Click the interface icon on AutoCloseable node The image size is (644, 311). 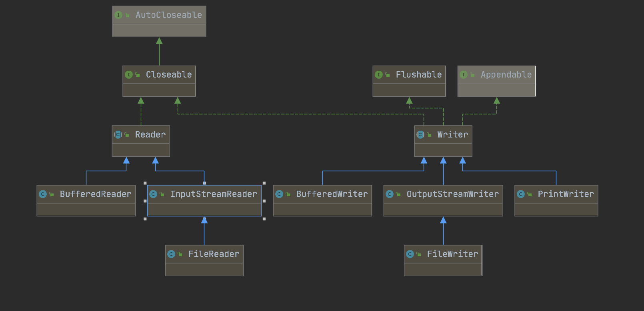point(118,15)
